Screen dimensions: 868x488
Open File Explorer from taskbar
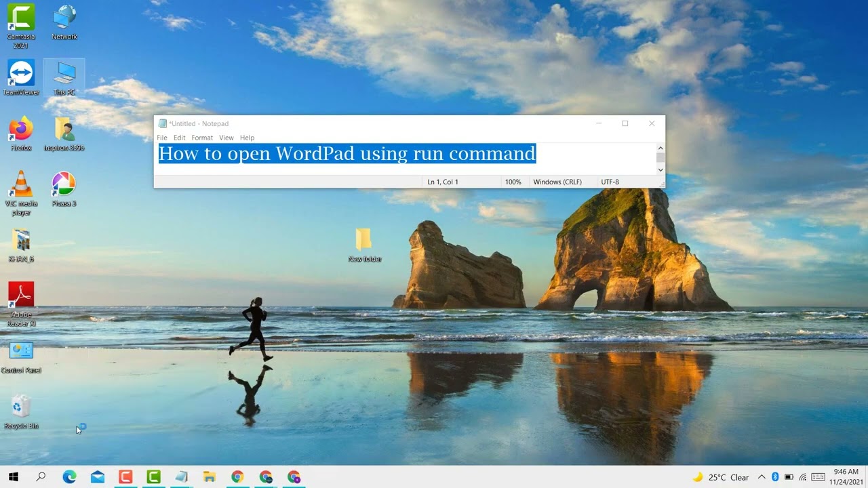[210, 476]
